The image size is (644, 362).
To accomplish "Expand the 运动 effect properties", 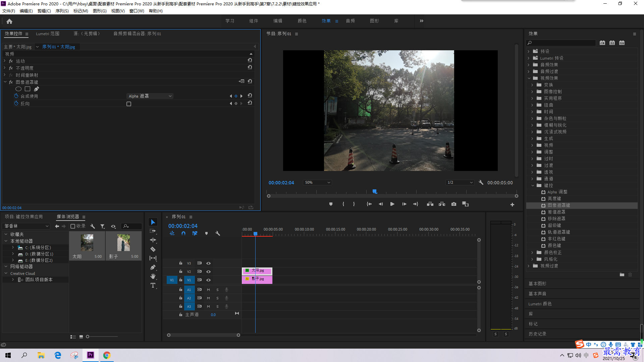I will tap(5, 61).
